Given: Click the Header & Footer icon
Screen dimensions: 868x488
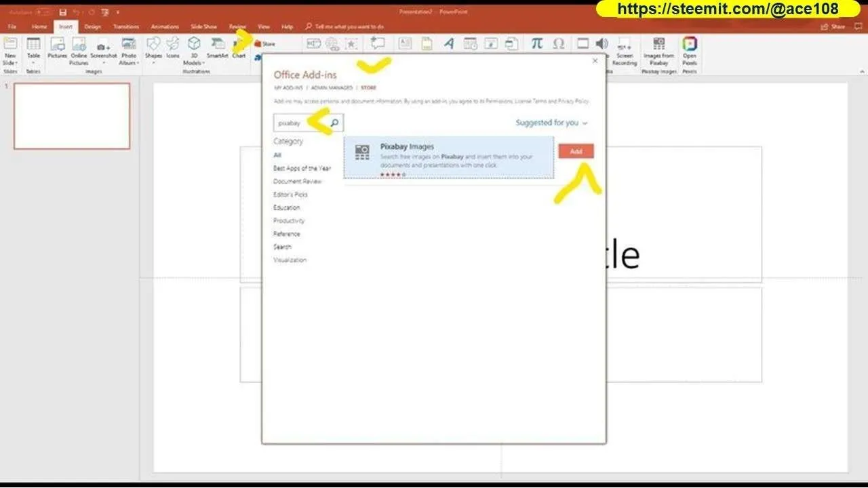Looking at the screenshot, I should (427, 43).
